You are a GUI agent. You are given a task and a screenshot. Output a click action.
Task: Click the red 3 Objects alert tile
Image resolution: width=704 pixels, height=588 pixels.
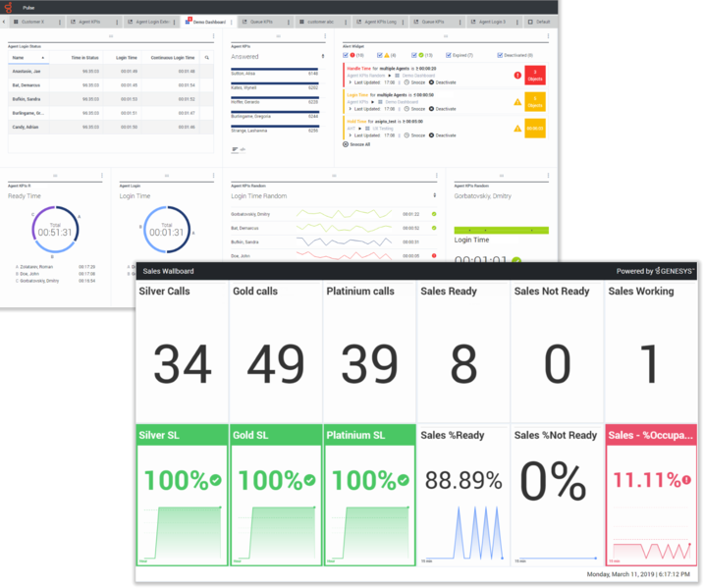(x=535, y=75)
